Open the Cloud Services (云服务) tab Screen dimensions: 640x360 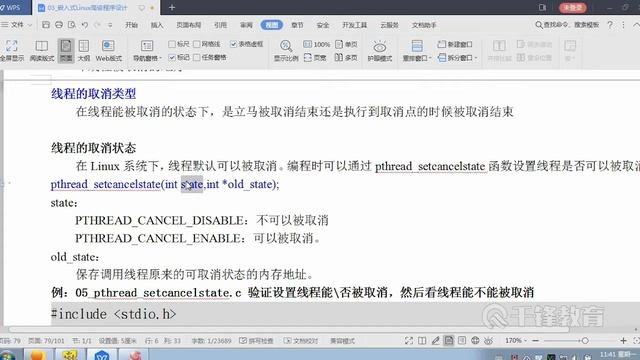click(x=389, y=25)
